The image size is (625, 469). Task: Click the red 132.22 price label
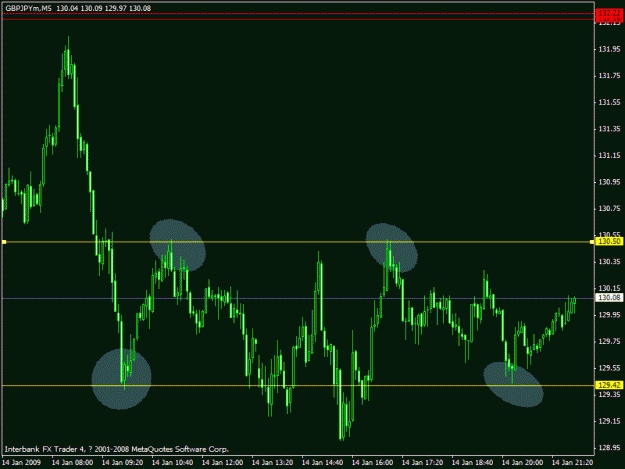pos(609,13)
